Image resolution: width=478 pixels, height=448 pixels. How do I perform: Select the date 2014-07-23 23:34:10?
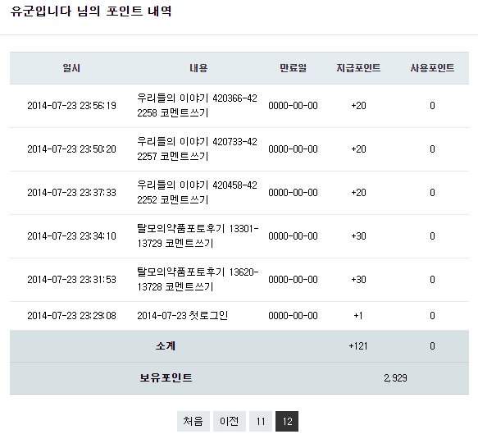[71, 236]
